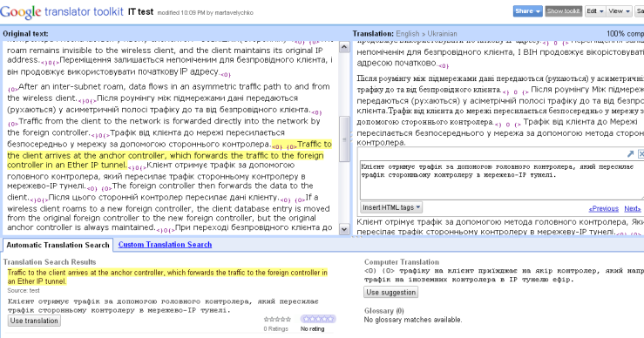Go to Previous segment link
Image resolution: width=644 pixels, height=338 pixels.
[603, 208]
